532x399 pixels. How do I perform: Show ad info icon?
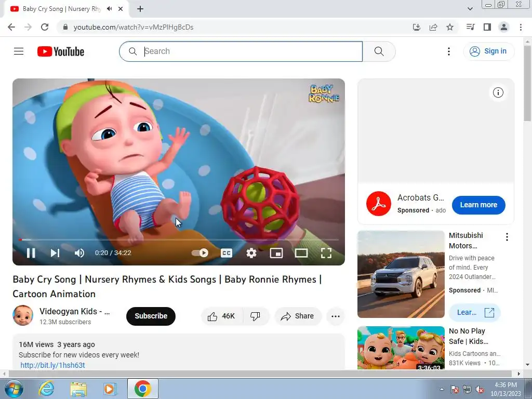click(x=498, y=92)
